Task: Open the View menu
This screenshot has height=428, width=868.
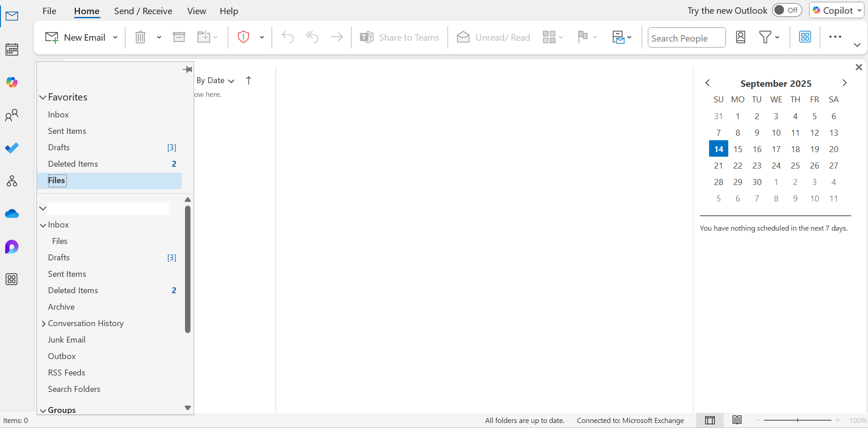Action: pos(196,11)
